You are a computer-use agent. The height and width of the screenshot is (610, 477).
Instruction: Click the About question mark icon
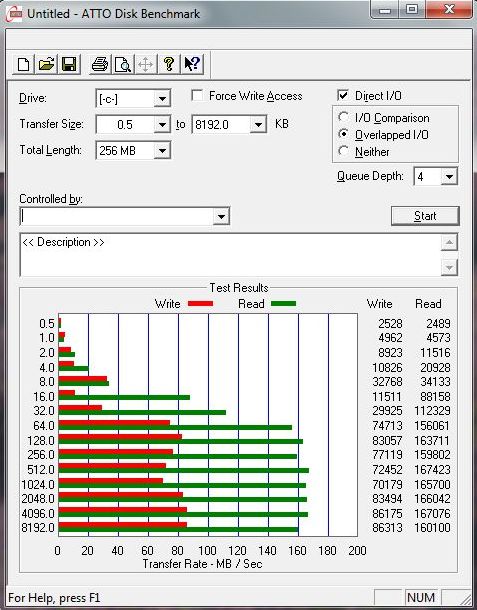point(169,64)
